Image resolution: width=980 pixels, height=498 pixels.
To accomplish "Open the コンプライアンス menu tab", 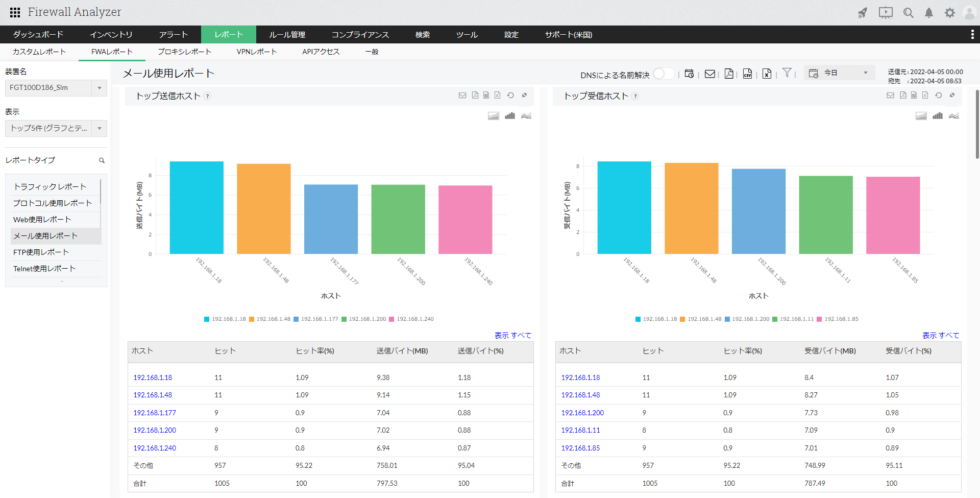I will pyautogui.click(x=360, y=35).
